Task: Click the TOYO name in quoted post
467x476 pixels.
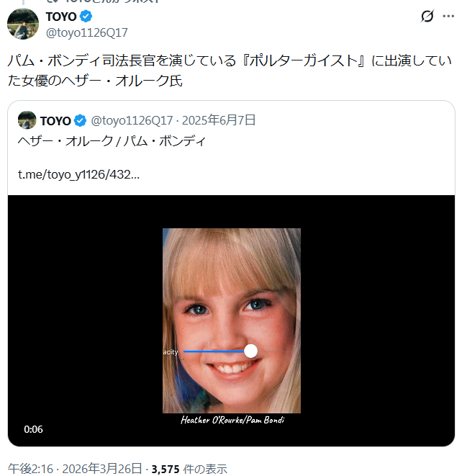Action: tap(55, 120)
